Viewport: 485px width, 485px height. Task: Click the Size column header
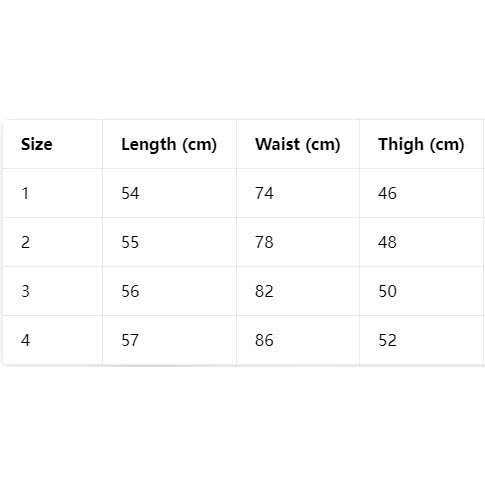37,144
